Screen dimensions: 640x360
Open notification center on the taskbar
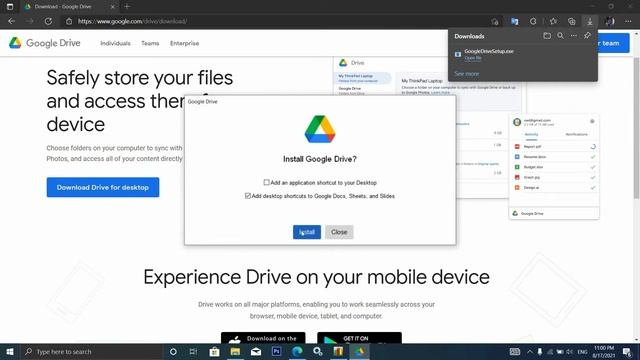click(x=627, y=352)
